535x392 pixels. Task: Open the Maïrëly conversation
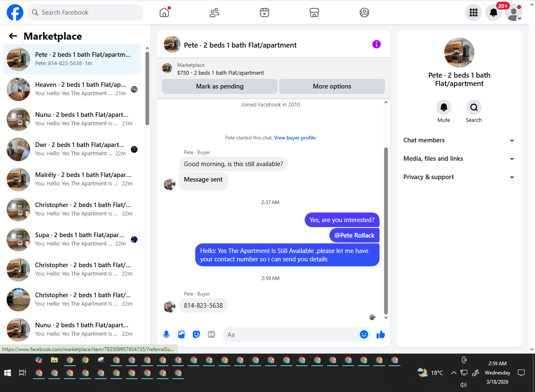(72, 180)
